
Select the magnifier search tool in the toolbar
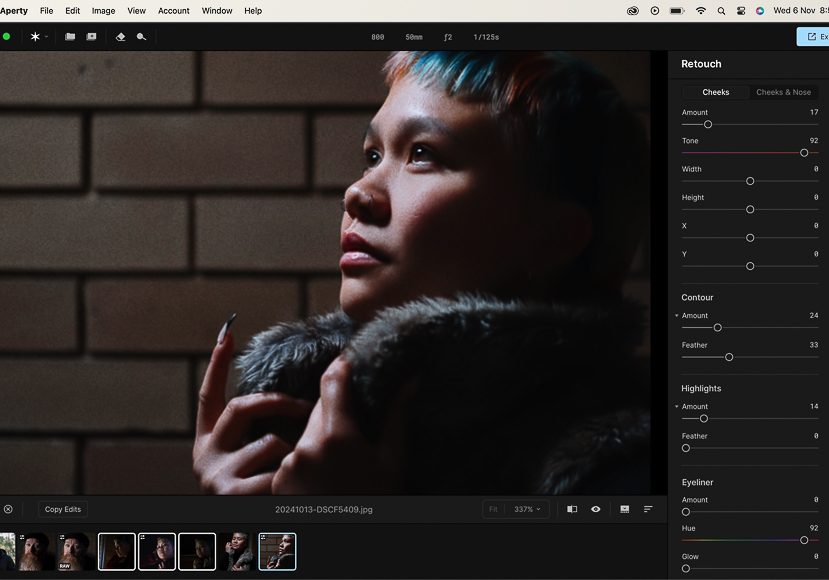141,37
